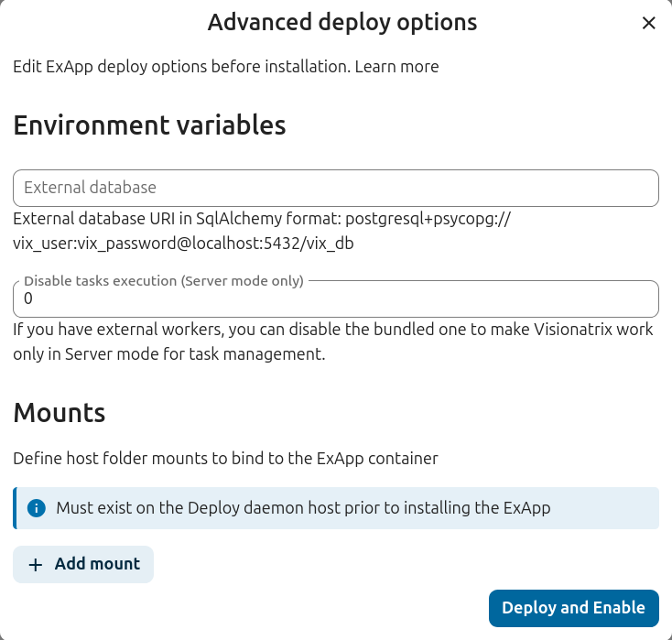This screenshot has height=640, width=672.
Task: Click the 0 value in tasks field
Action: coord(28,299)
